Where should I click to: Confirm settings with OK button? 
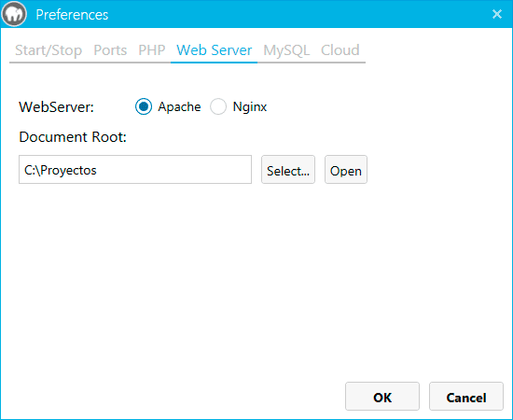382,396
